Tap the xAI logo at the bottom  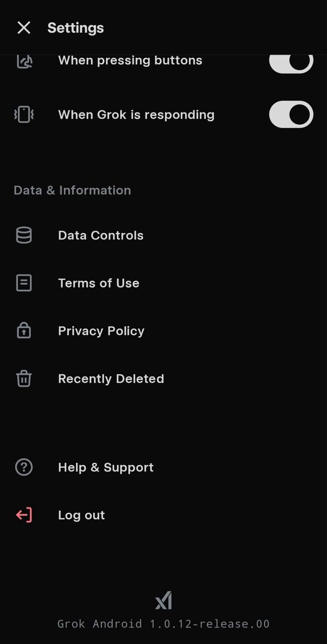click(x=163, y=599)
